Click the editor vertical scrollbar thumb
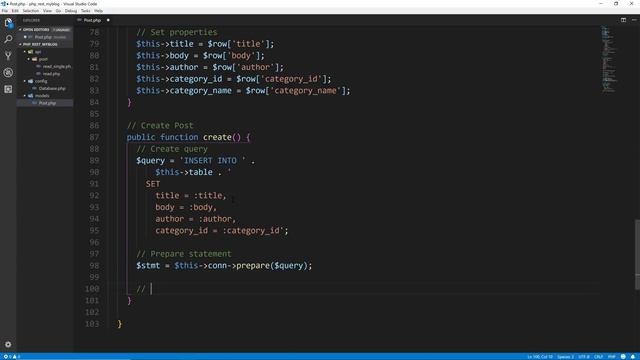Image resolution: width=640 pixels, height=360 pixels. pyautogui.click(x=637, y=254)
